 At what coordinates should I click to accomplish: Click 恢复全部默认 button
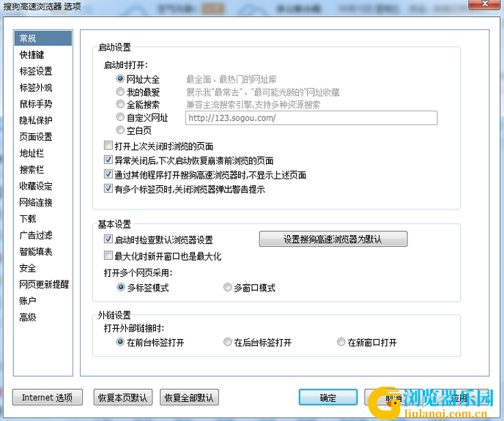(x=189, y=398)
